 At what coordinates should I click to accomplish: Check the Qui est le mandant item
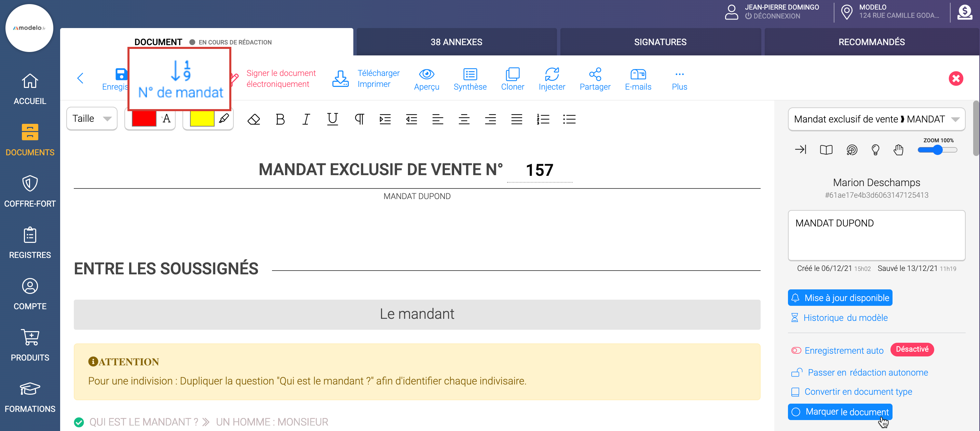[79, 422]
